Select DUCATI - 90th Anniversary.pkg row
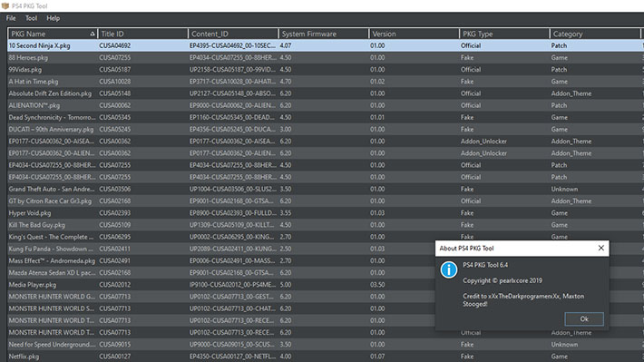 (x=326, y=129)
